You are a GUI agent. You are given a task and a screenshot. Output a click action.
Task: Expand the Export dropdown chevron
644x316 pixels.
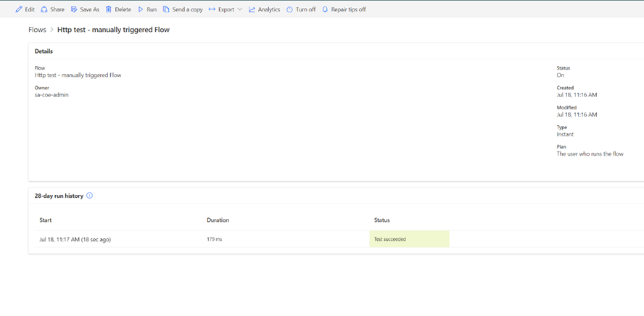coord(240,9)
